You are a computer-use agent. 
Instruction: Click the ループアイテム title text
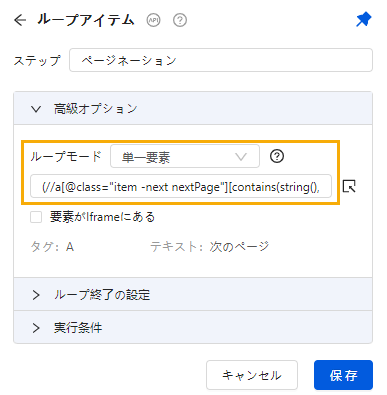coord(86,20)
